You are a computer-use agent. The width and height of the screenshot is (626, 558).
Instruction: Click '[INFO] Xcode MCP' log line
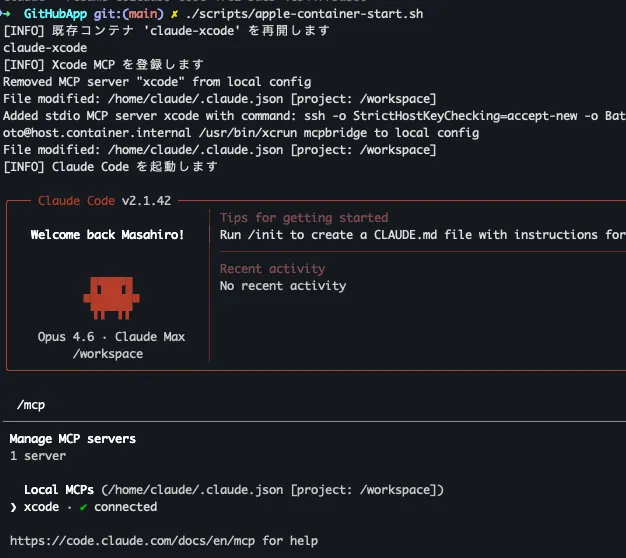(104, 65)
